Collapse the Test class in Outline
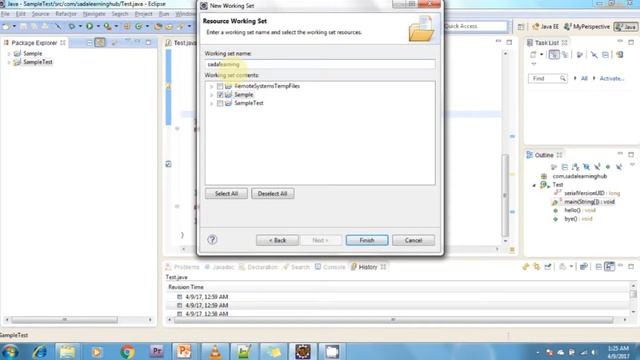 point(534,185)
